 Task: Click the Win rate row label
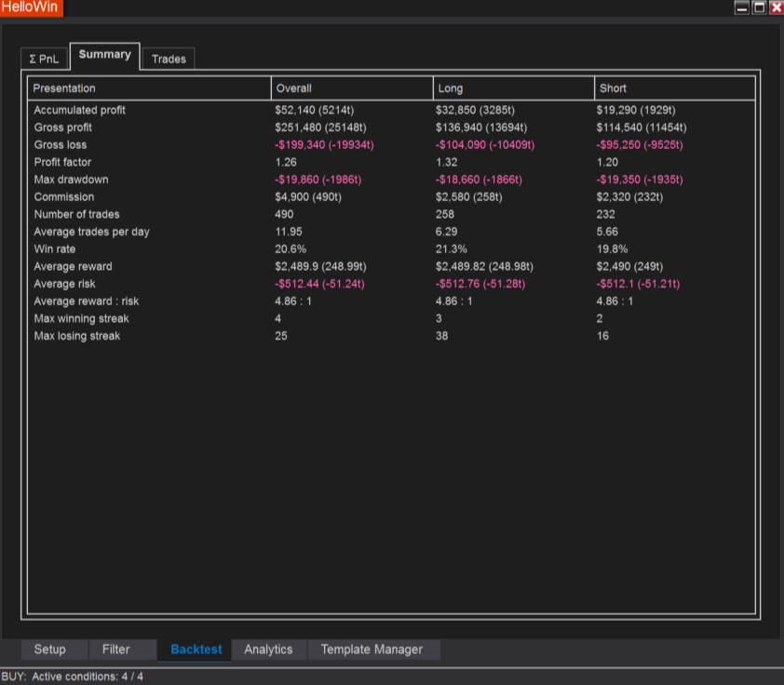pos(55,249)
